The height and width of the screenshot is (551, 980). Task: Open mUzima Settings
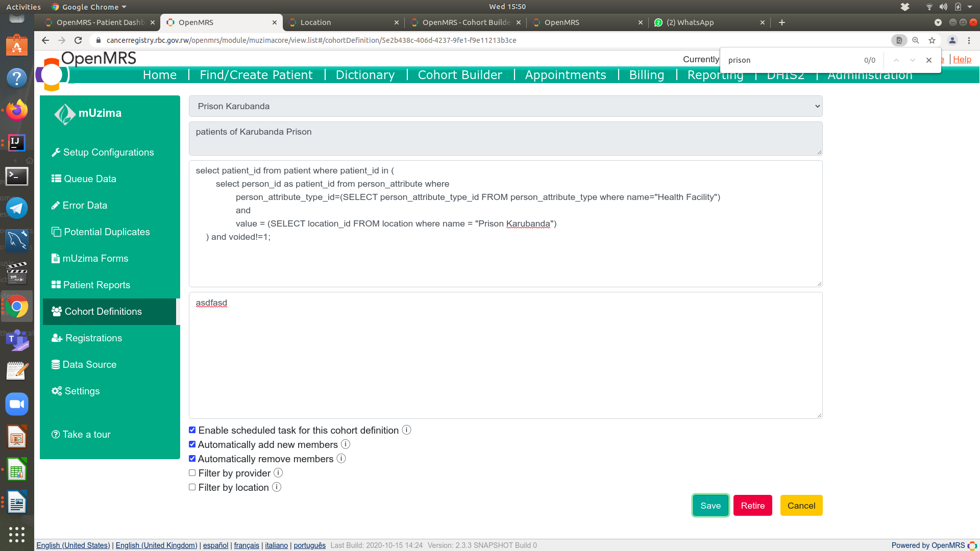76,391
